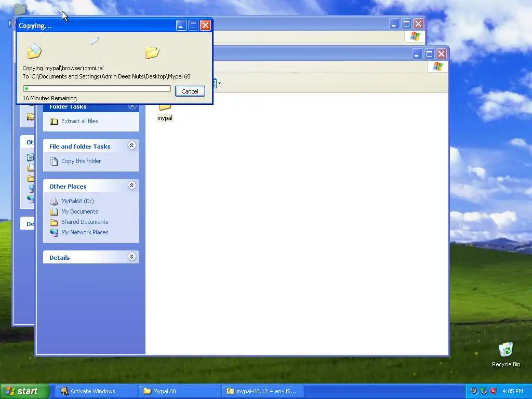Click the My Documents folder icon
This screenshot has width=532, height=399.
pyautogui.click(x=54, y=212)
